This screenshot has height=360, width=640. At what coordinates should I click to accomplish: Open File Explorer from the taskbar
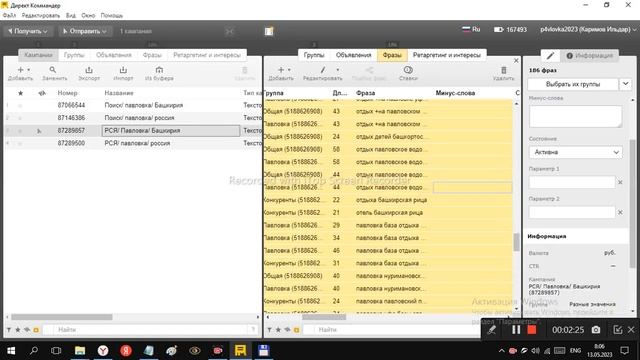[x=80, y=350]
